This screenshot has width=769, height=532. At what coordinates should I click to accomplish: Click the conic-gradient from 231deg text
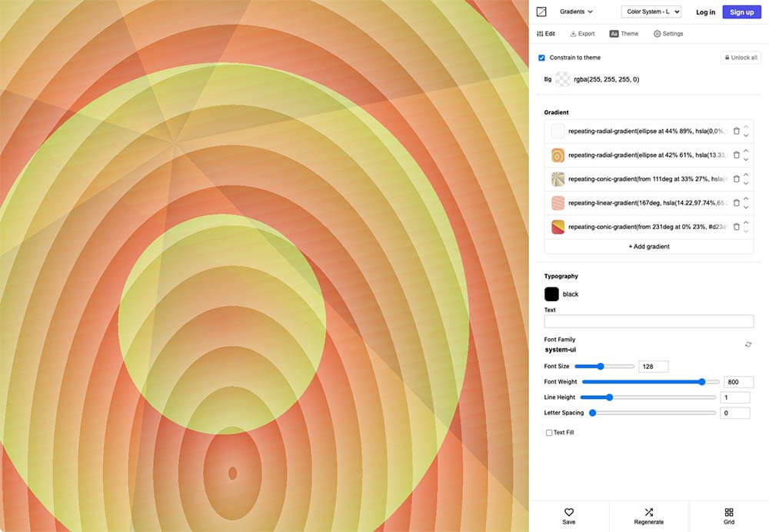tap(647, 227)
